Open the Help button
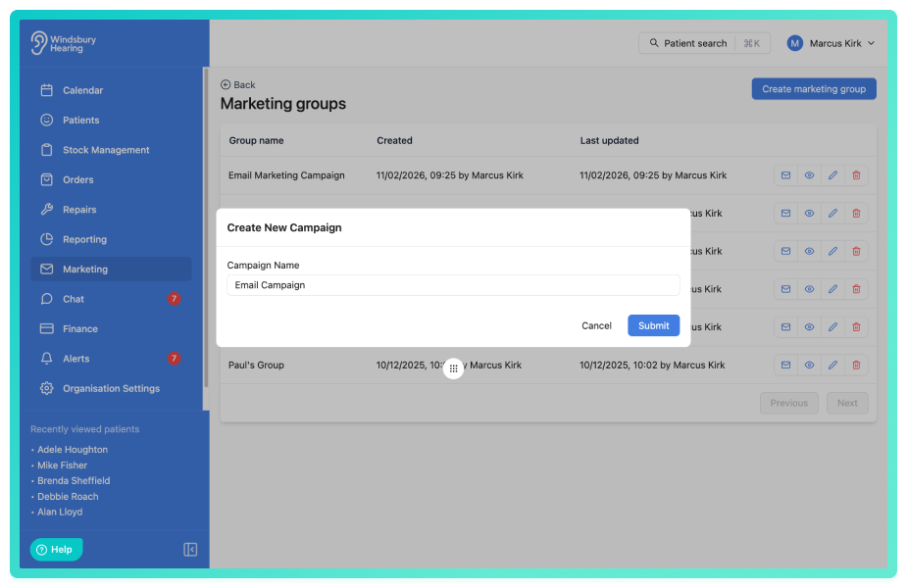Viewport: 907px width, 588px height. click(x=56, y=549)
